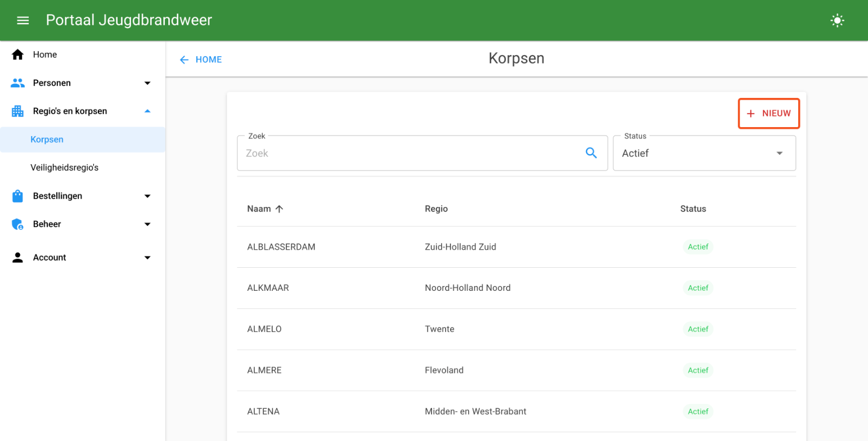Open Veiligheidsregio's in the sidebar

(x=83, y=168)
